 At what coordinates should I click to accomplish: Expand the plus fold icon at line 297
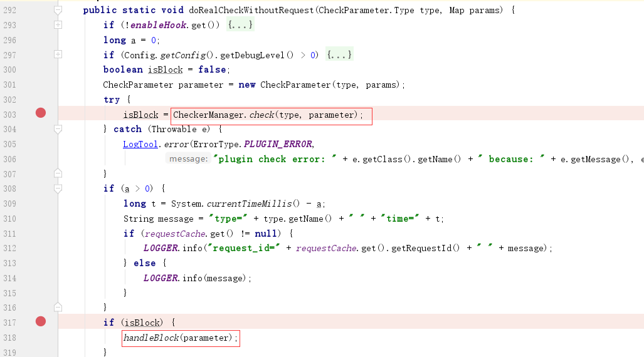(x=58, y=54)
